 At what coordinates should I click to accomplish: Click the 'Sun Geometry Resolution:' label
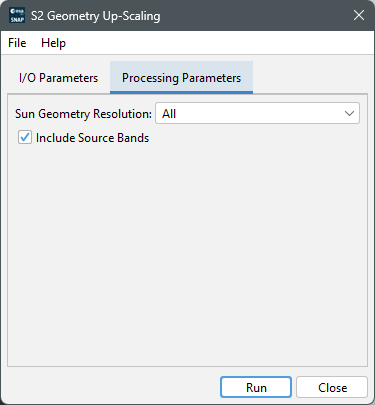(x=83, y=114)
